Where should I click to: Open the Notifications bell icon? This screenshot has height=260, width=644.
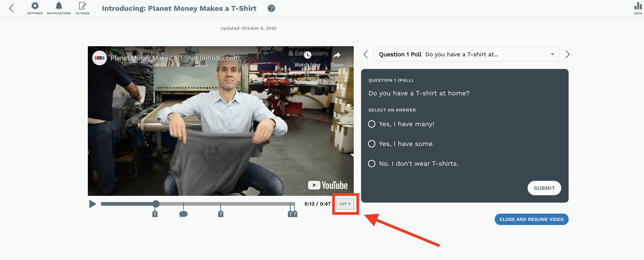pyautogui.click(x=59, y=6)
